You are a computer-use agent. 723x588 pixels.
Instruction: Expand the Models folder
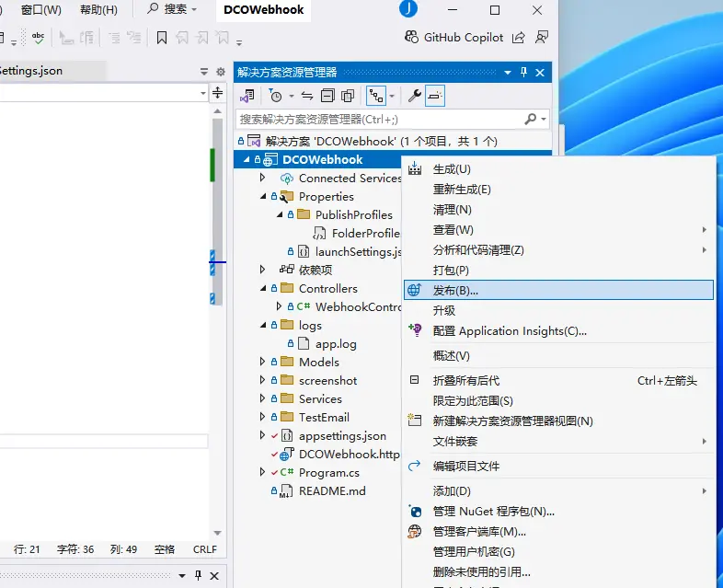pyautogui.click(x=262, y=362)
